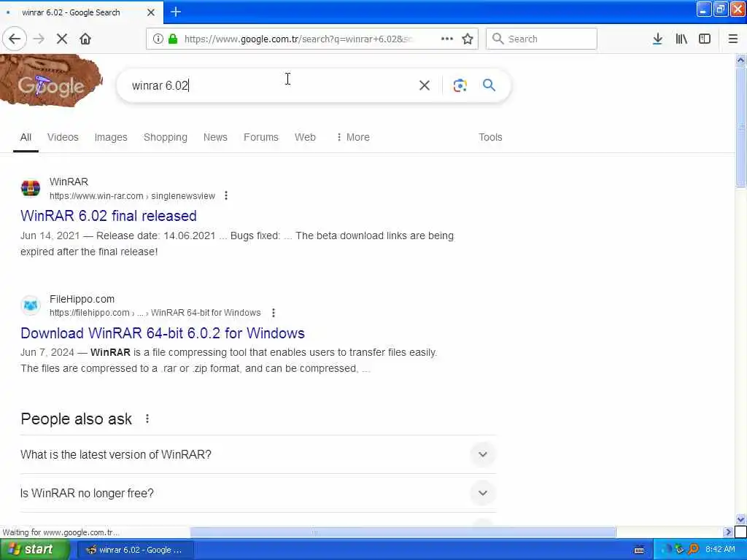This screenshot has width=747, height=560.
Task: Switch to the Forums tab
Action: point(261,137)
